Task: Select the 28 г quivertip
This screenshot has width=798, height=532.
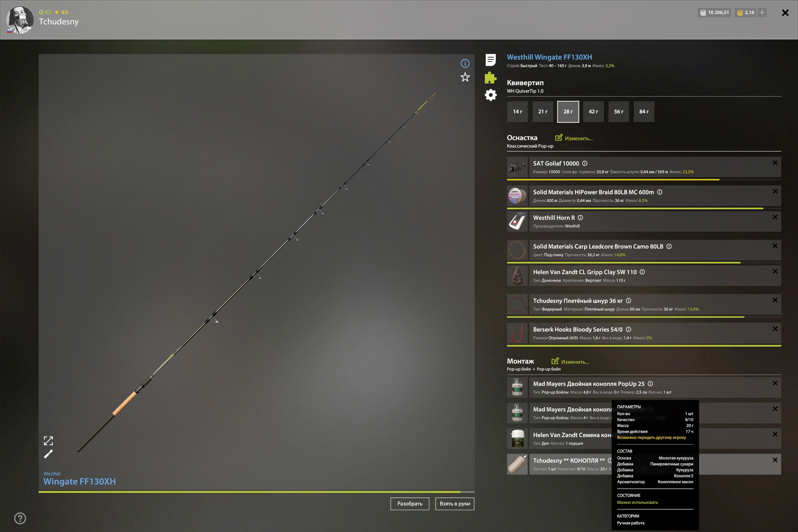Action: 568,112
